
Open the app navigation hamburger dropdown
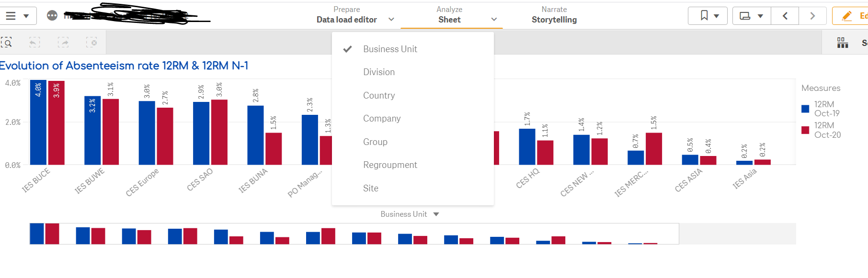(x=19, y=15)
